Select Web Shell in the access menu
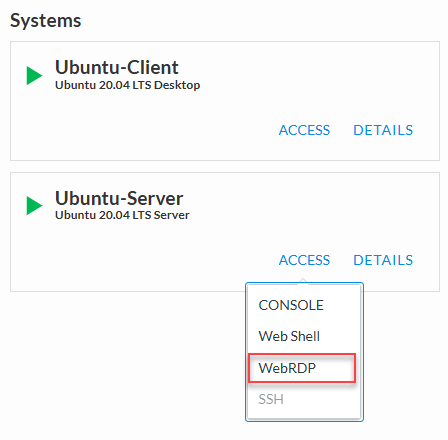This screenshot has height=440, width=448. [289, 336]
